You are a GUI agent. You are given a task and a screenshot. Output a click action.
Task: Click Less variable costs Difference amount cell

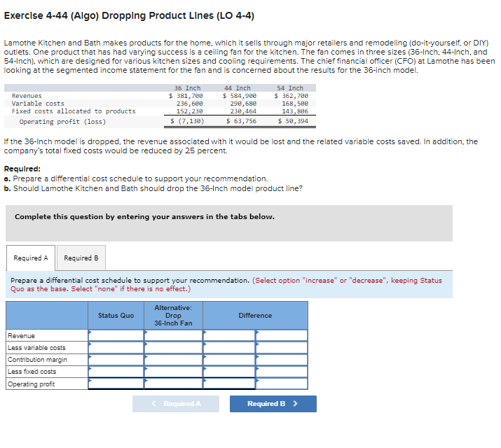tap(229, 347)
